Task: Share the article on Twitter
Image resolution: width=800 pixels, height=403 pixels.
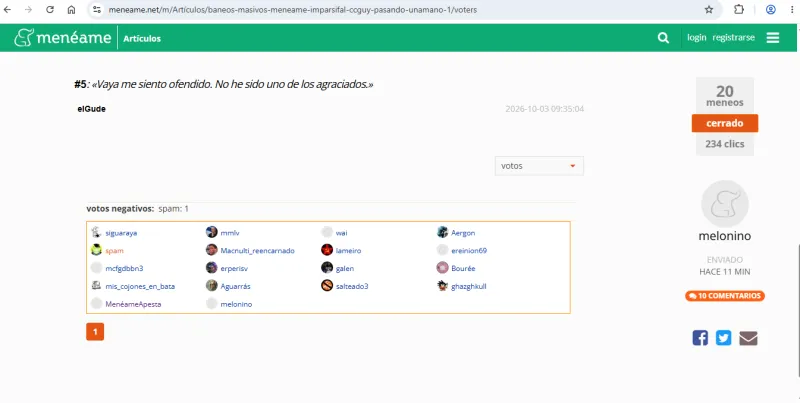Action: tap(723, 338)
